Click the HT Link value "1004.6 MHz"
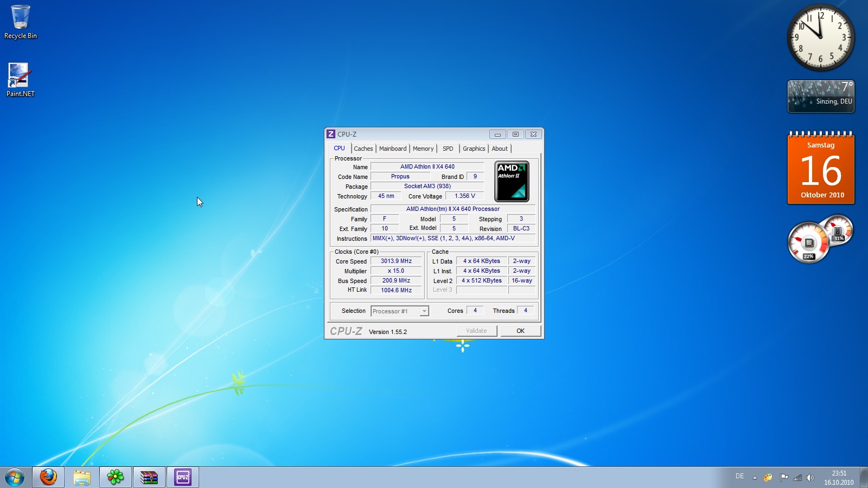 tap(396, 290)
